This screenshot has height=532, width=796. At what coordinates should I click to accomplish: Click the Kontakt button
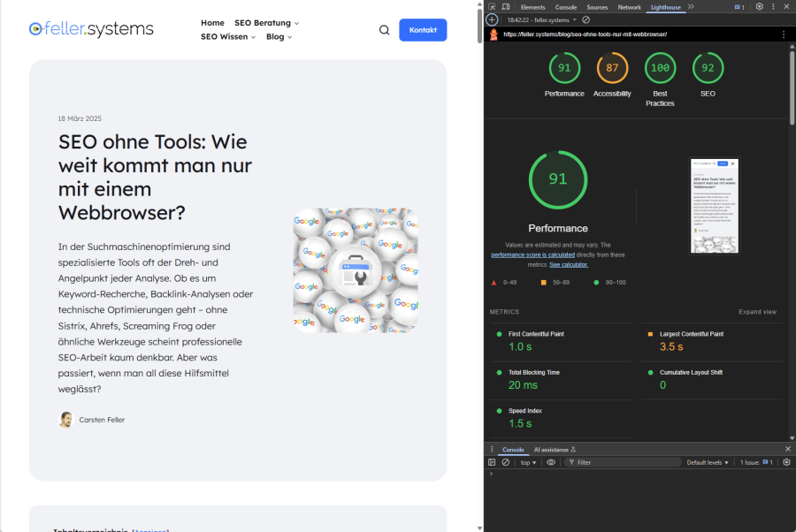pyautogui.click(x=423, y=30)
